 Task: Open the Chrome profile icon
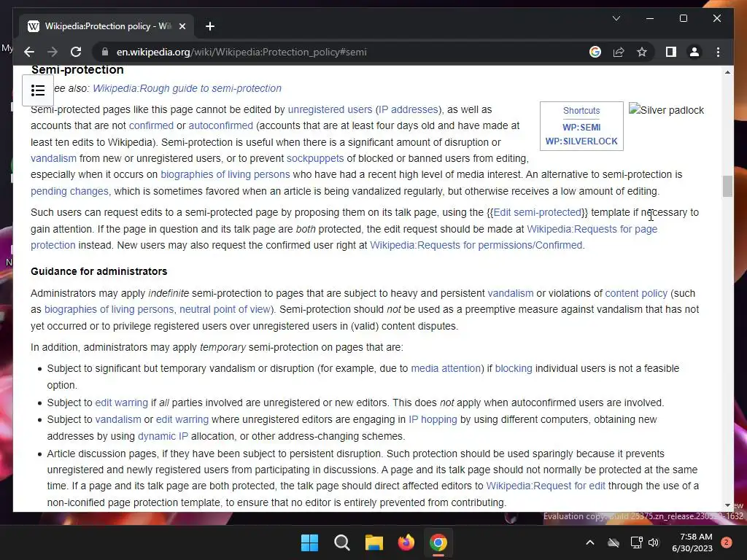[x=694, y=52]
